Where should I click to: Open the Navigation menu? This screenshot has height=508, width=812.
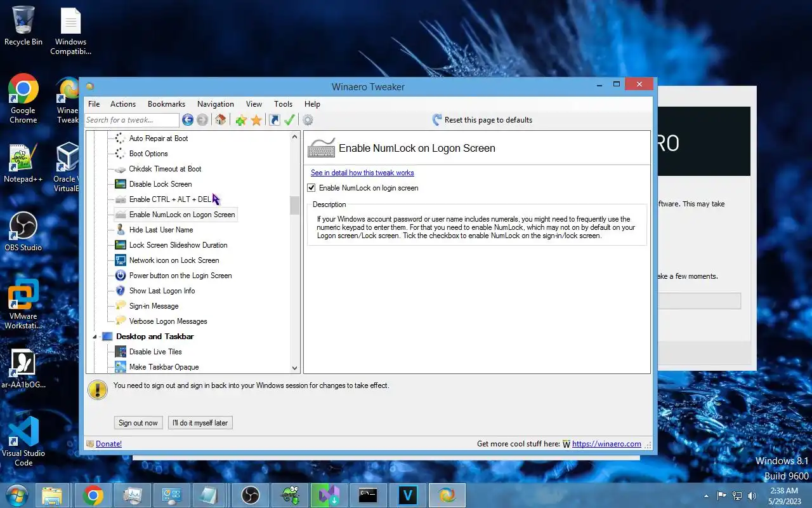[x=216, y=104]
